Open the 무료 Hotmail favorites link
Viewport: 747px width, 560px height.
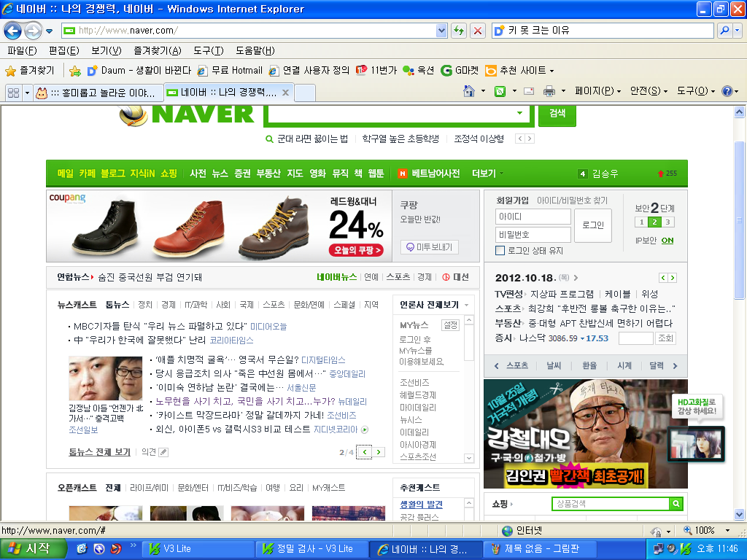(x=230, y=71)
